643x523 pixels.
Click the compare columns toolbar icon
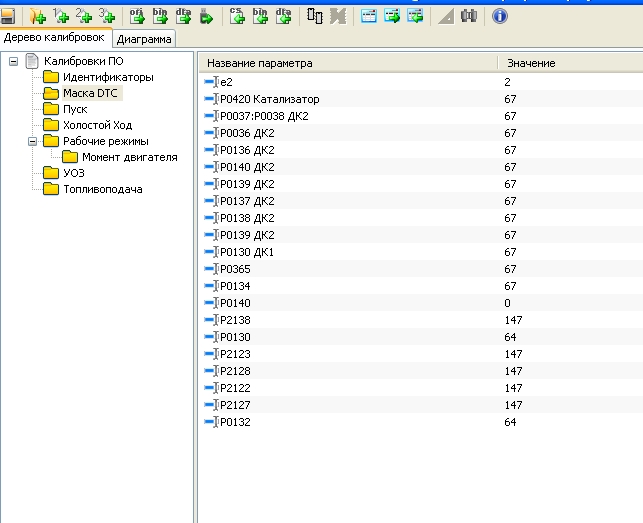coord(315,15)
